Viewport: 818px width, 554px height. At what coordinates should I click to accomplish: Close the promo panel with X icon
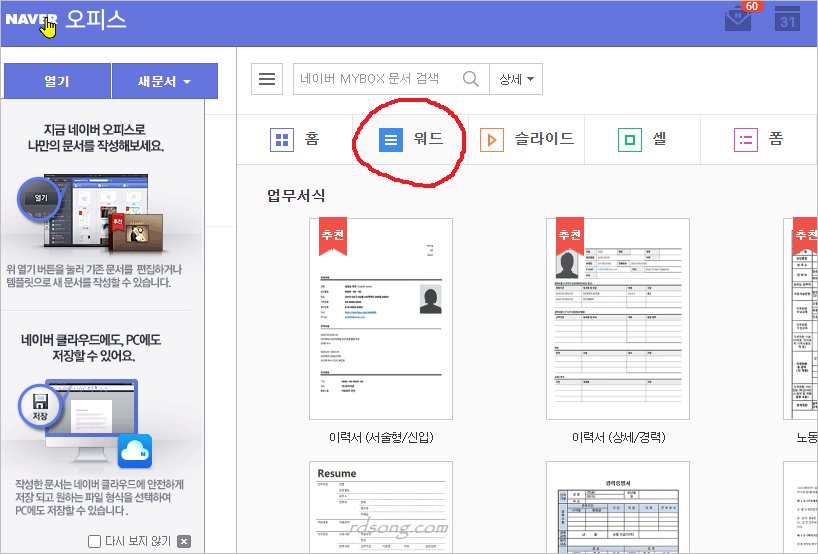tap(183, 541)
